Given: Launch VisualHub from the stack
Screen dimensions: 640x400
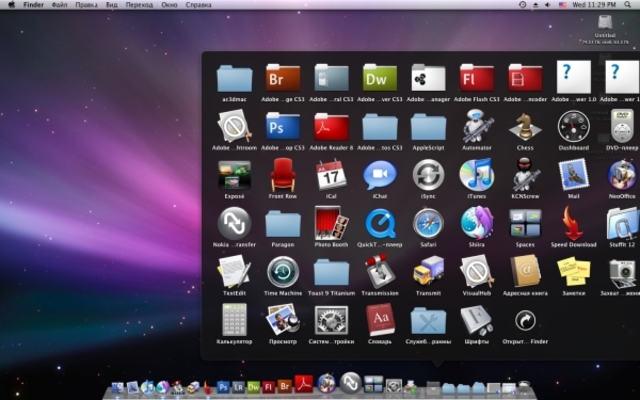Looking at the screenshot, I should 477,271.
